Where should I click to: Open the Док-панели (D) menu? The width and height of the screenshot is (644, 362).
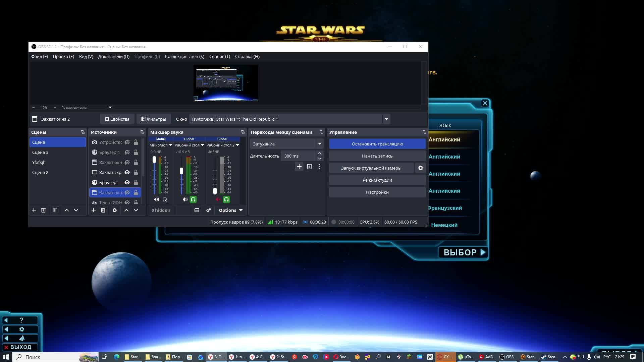[114, 56]
